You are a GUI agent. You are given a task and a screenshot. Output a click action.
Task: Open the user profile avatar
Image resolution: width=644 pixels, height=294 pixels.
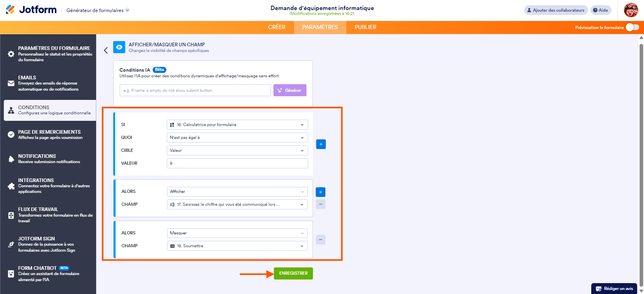(631, 10)
